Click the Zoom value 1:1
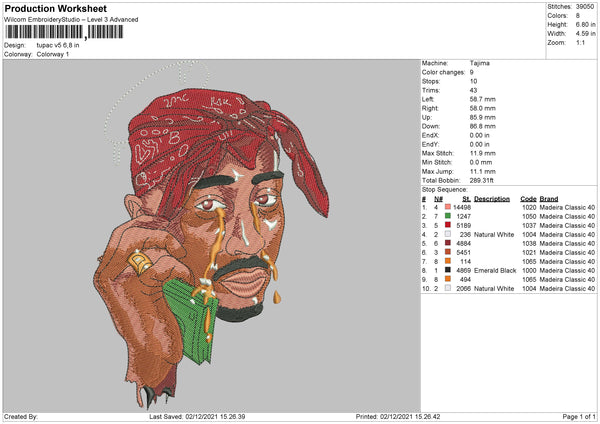 pos(580,42)
